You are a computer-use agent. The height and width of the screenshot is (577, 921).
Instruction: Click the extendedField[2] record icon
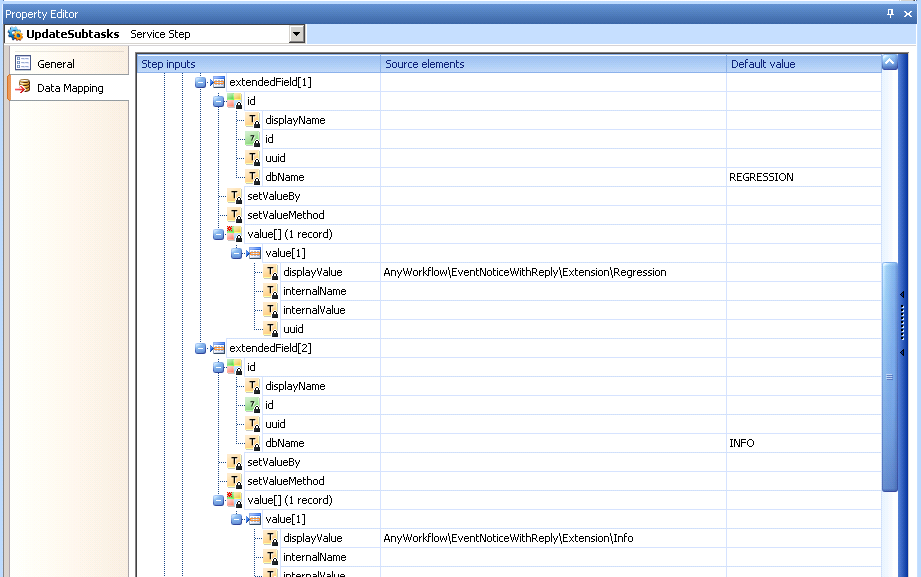pyautogui.click(x=219, y=348)
